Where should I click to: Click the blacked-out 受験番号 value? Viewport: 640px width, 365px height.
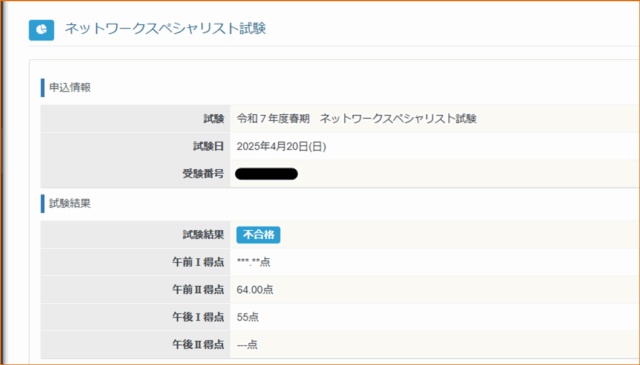point(267,174)
